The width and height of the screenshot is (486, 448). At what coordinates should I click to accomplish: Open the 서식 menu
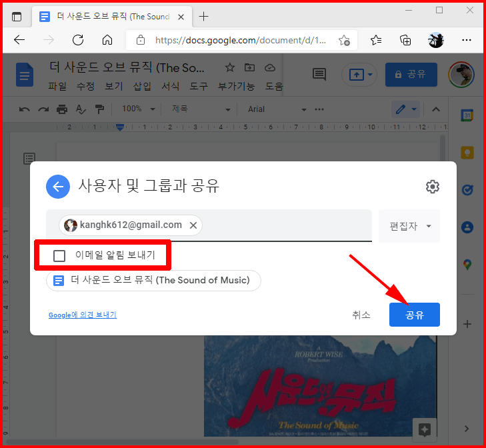171,86
